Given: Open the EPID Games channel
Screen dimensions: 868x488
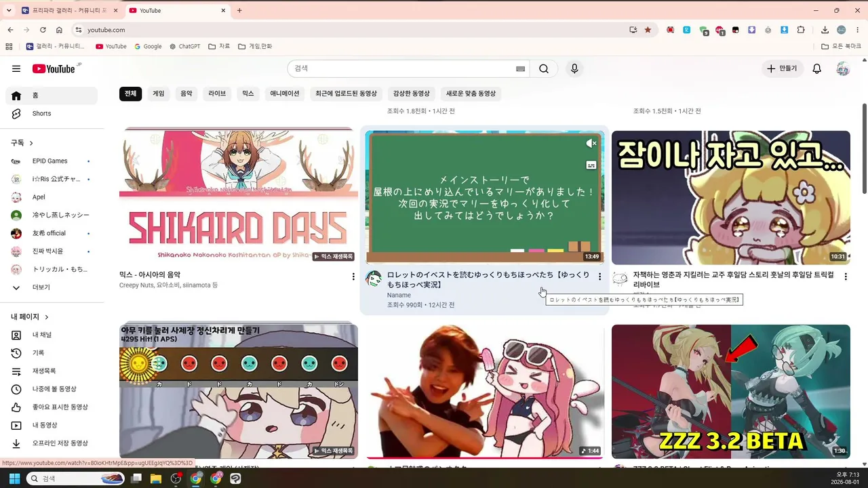Looking at the screenshot, I should [x=52, y=161].
